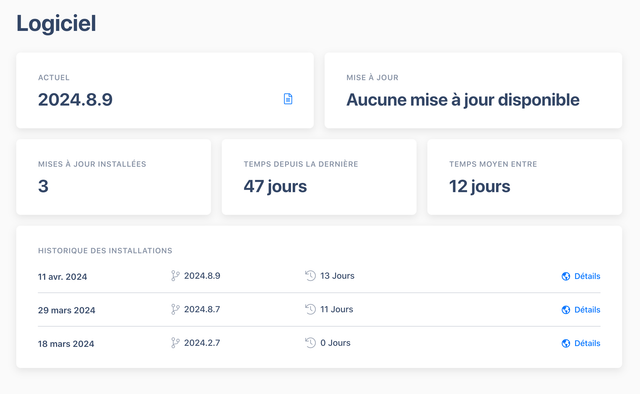Click the globe icon in the 11 avr. 2024 row

point(566,276)
